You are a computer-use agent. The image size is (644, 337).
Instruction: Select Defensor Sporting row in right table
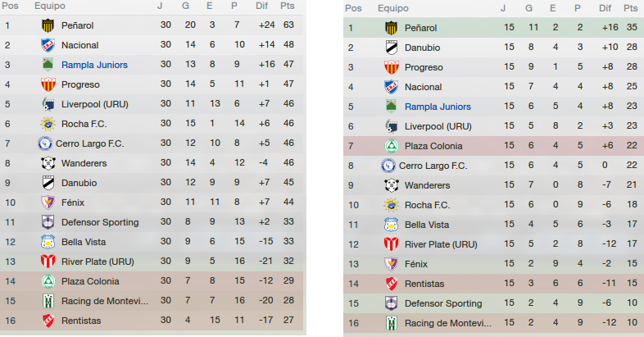click(494, 303)
